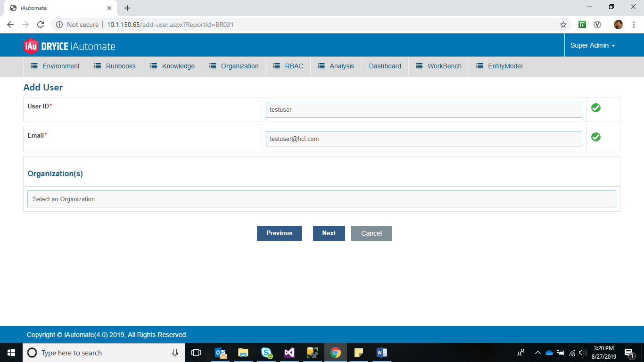
Task: Reload the page with browser refresh icon
Action: coord(41,25)
